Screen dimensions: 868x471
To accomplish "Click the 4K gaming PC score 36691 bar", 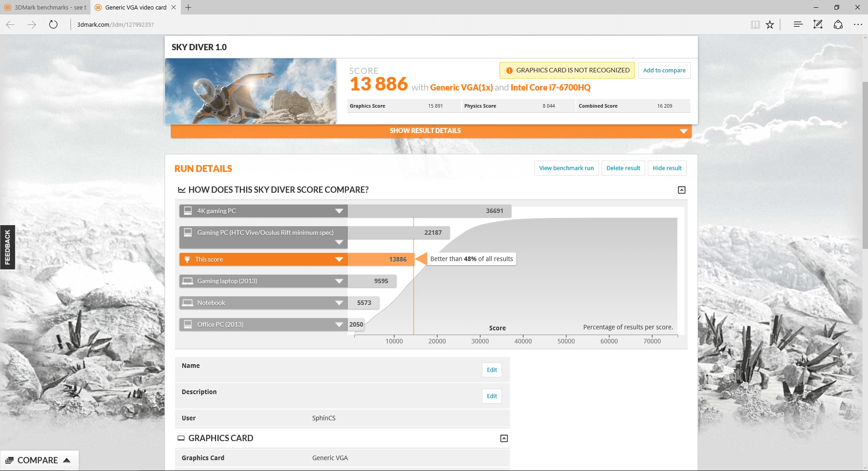I will pos(429,211).
